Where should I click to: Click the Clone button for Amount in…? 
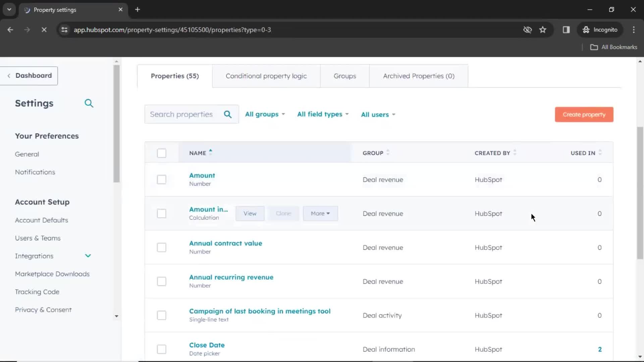pos(283,214)
